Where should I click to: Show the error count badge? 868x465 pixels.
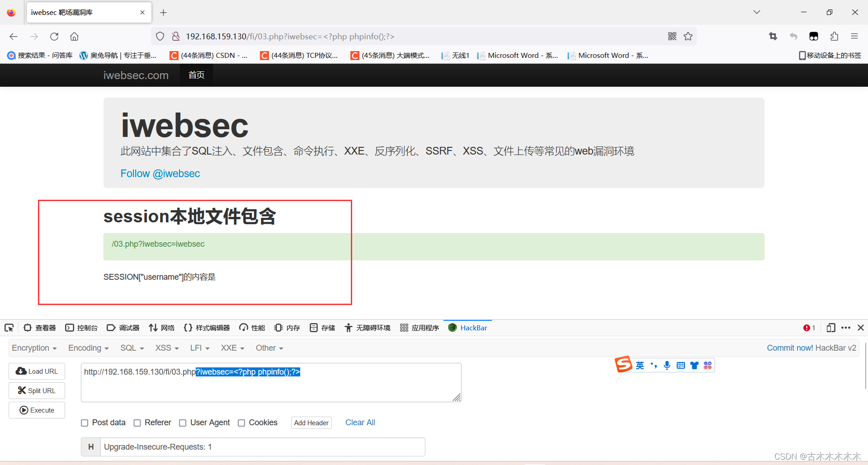point(809,328)
